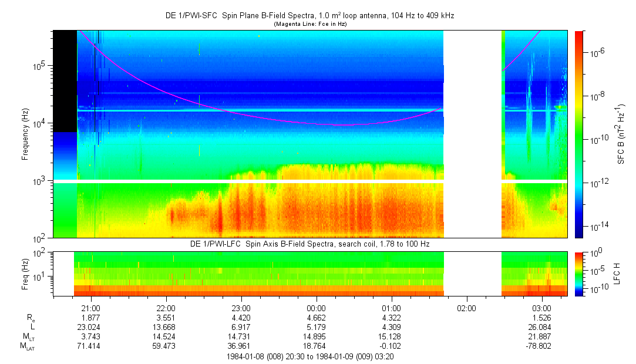636x364 pixels.
Task: Click the 00:00 time axis label
Action: (x=317, y=308)
